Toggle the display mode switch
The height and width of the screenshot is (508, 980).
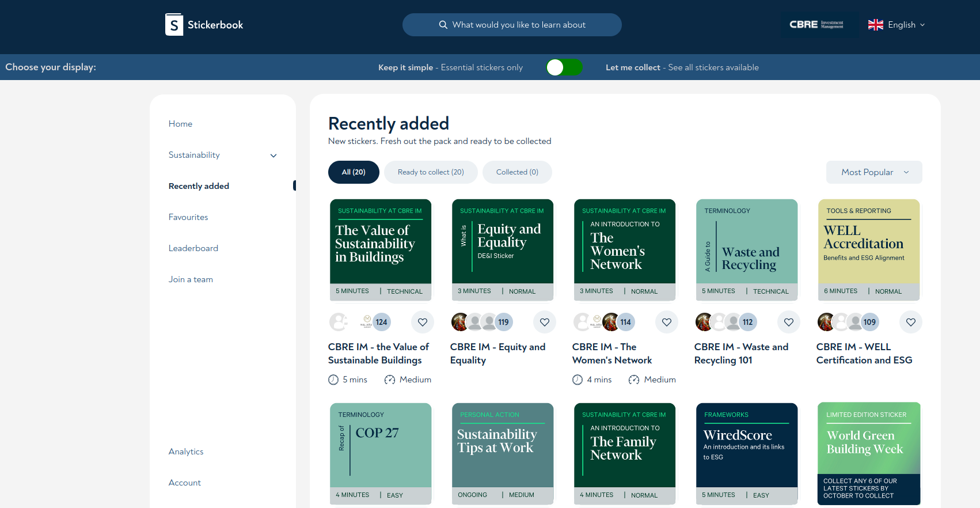coord(564,67)
